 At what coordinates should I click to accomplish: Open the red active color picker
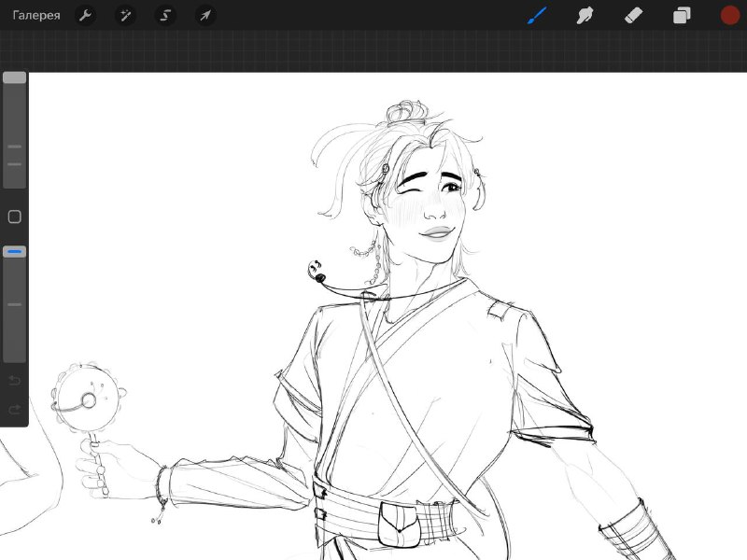click(730, 15)
